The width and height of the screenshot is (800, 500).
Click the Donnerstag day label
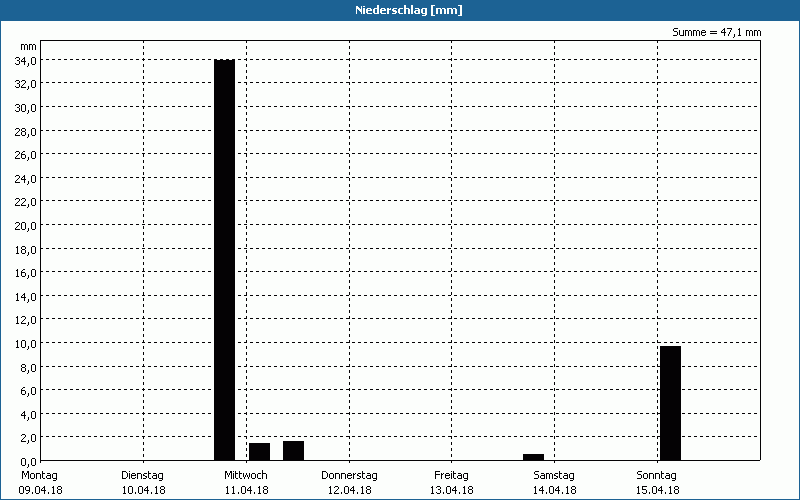349,475
